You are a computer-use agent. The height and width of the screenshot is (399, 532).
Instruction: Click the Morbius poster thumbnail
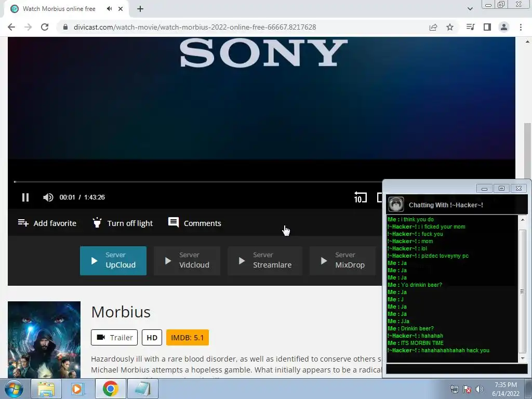click(44, 340)
